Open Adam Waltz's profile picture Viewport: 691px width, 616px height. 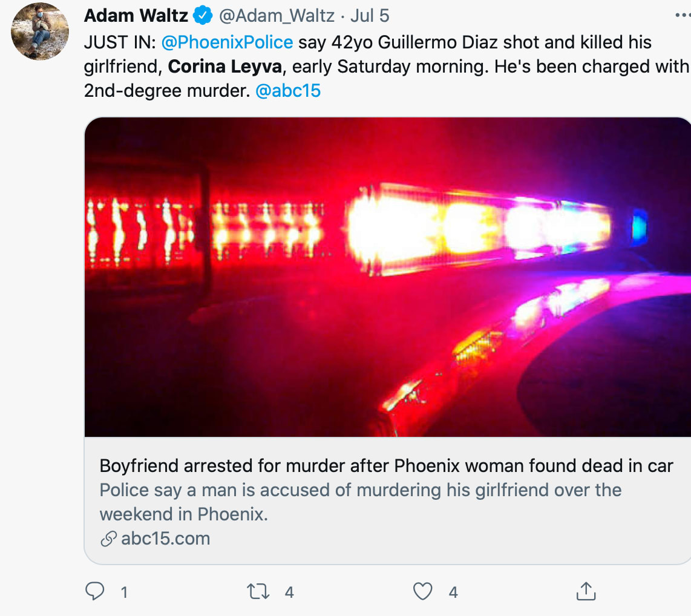pyautogui.click(x=40, y=31)
